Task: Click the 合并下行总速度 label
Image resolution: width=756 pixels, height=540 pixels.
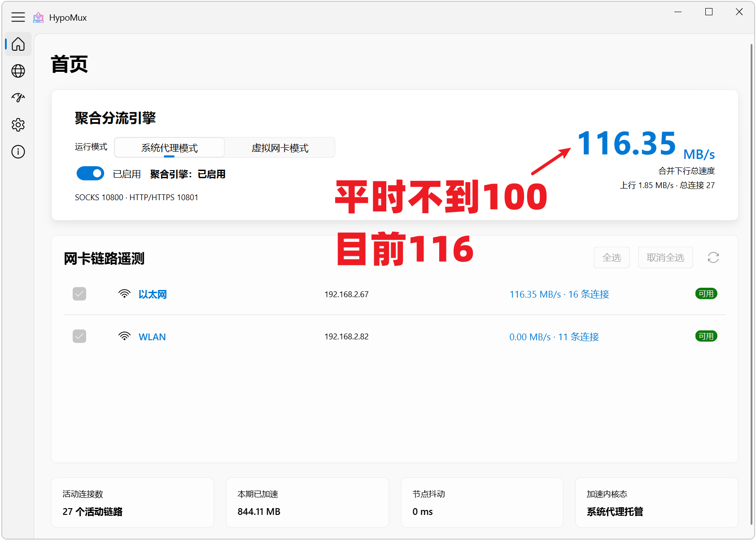Action: [x=686, y=171]
